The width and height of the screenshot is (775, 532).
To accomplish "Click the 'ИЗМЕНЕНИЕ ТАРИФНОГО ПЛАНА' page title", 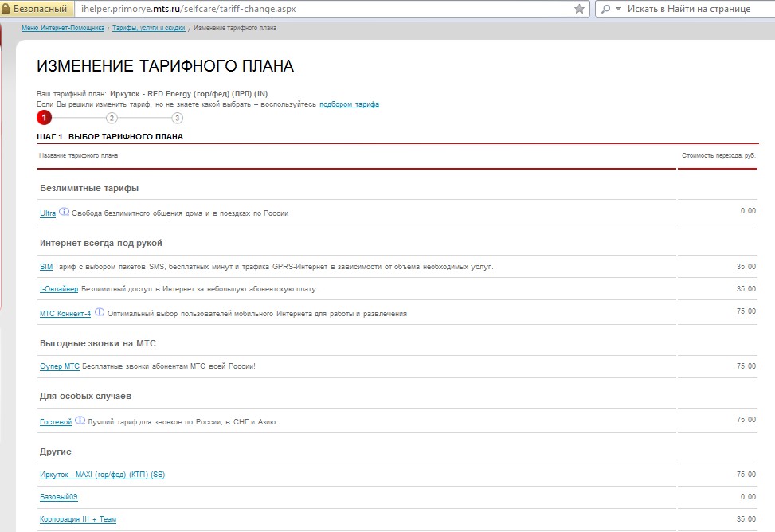I will tap(165, 66).
